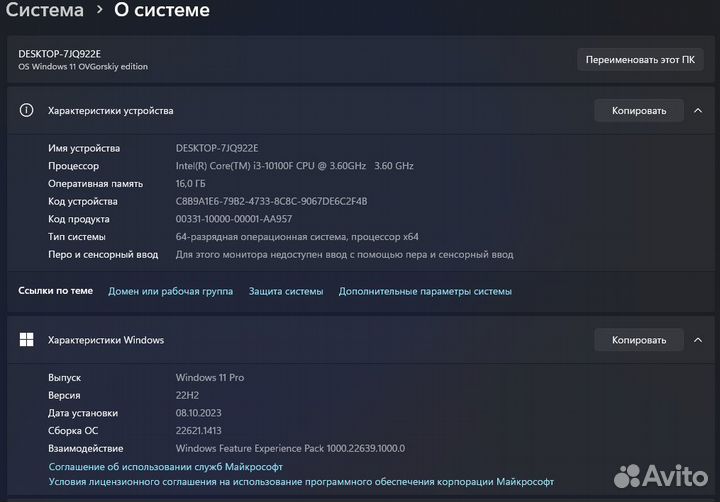
Task: Click the Оперативная память label
Action: click(96, 183)
